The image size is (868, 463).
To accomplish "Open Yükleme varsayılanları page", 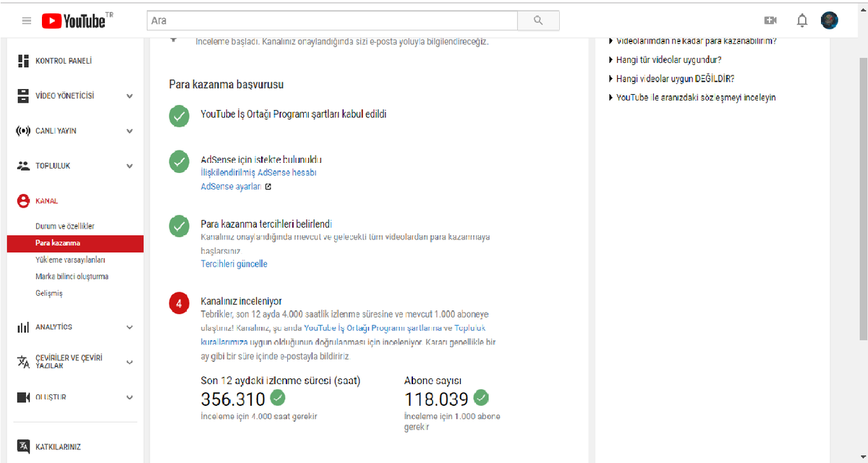I will 71,260.
